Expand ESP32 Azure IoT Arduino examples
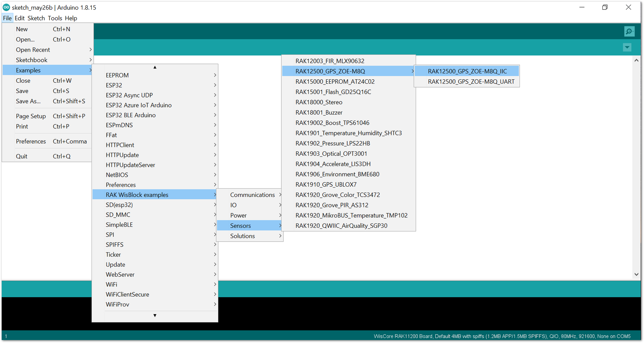The width and height of the screenshot is (644, 343). (155, 105)
